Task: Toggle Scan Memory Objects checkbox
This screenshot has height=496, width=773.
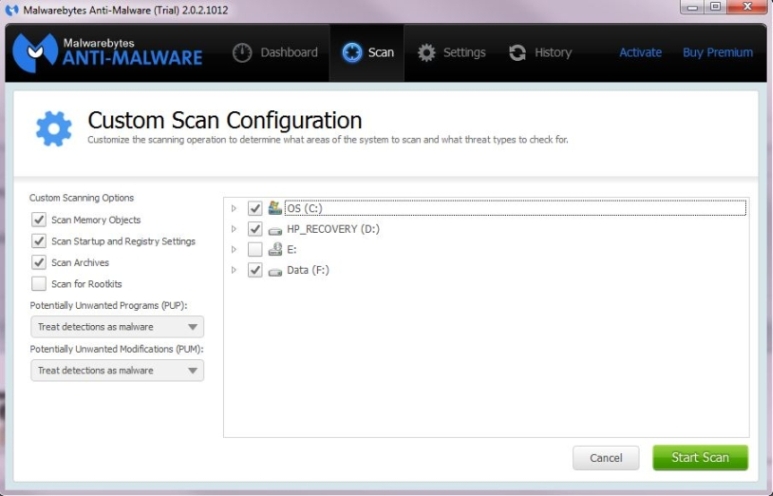Action: (x=38, y=219)
